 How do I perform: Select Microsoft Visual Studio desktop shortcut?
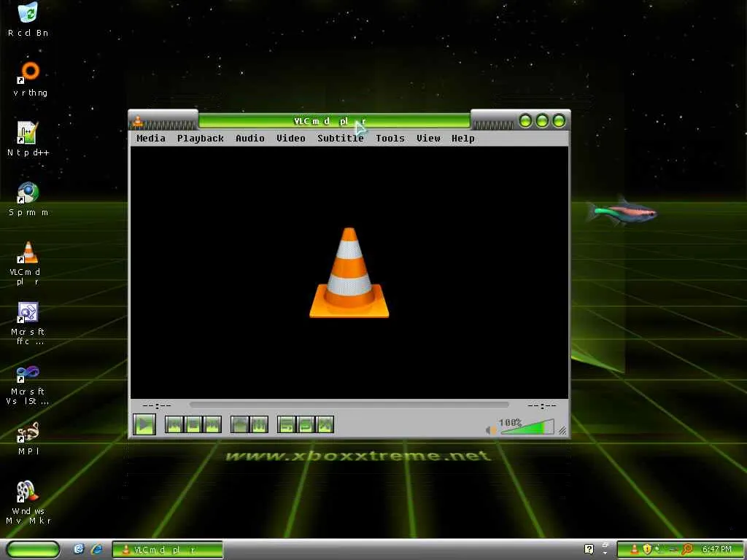(x=28, y=384)
